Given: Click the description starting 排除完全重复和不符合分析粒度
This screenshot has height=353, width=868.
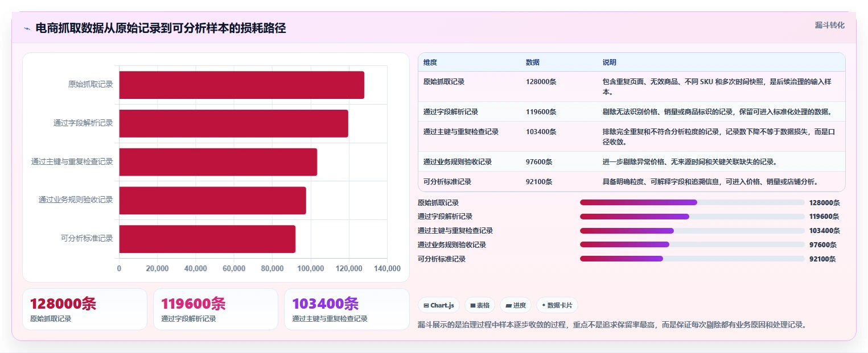Looking at the screenshot, I should point(718,136).
